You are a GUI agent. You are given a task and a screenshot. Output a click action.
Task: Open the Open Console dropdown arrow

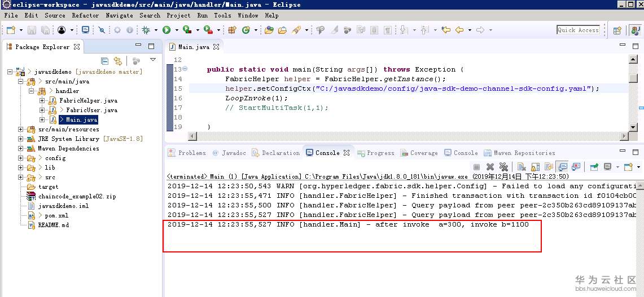(x=638, y=167)
